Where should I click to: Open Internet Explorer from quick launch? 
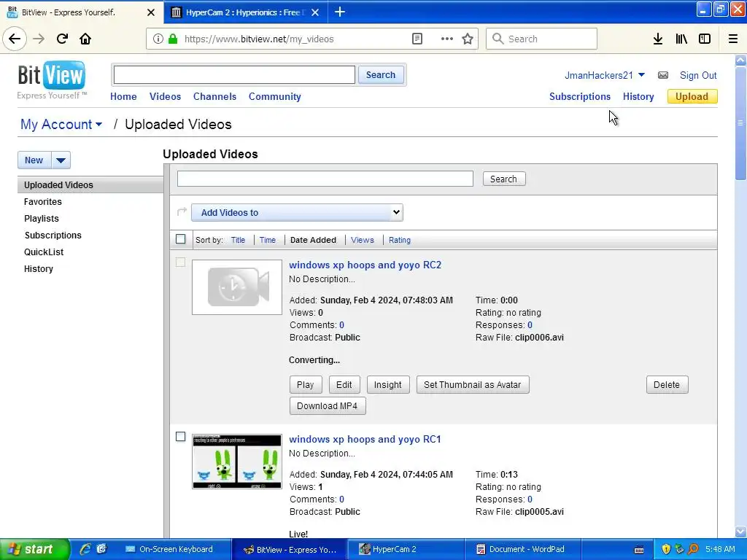pos(85,549)
